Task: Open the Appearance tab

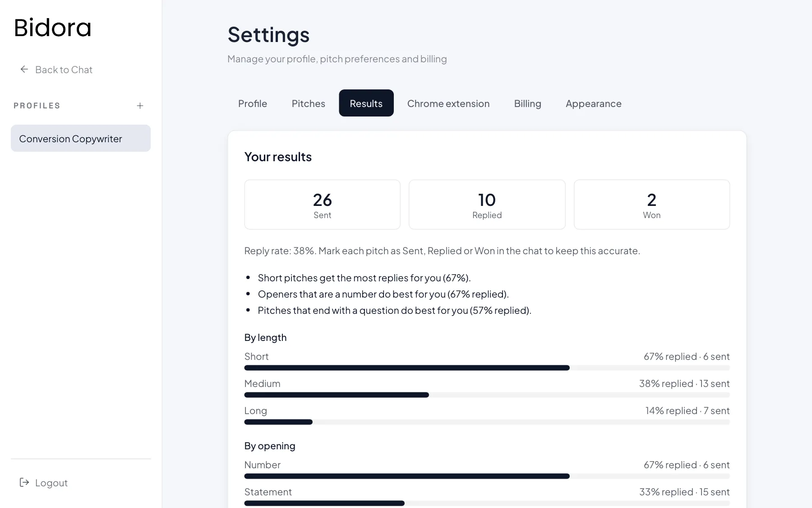Action: pyautogui.click(x=594, y=103)
